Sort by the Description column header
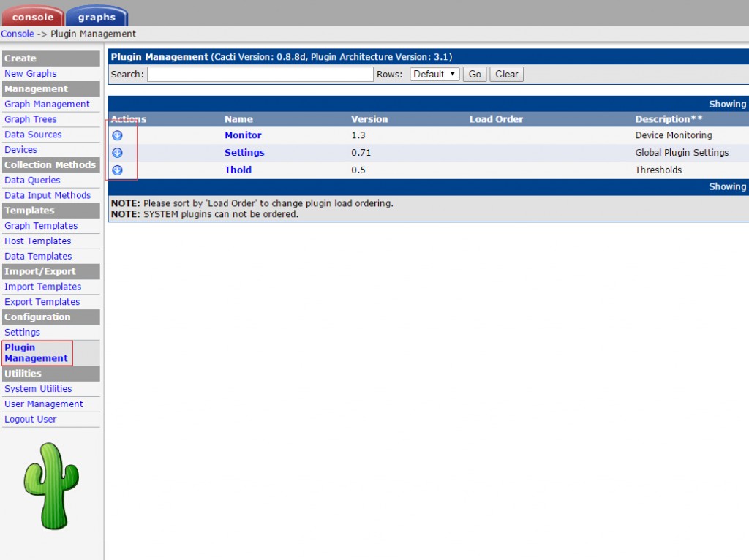 click(669, 119)
